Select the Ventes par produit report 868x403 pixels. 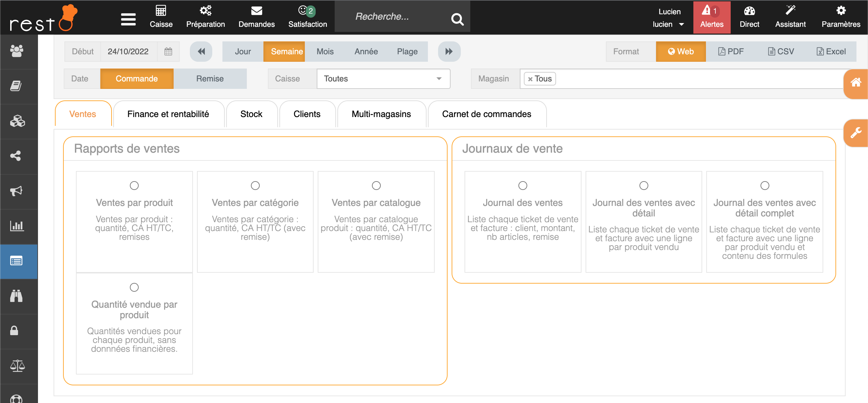tap(134, 186)
